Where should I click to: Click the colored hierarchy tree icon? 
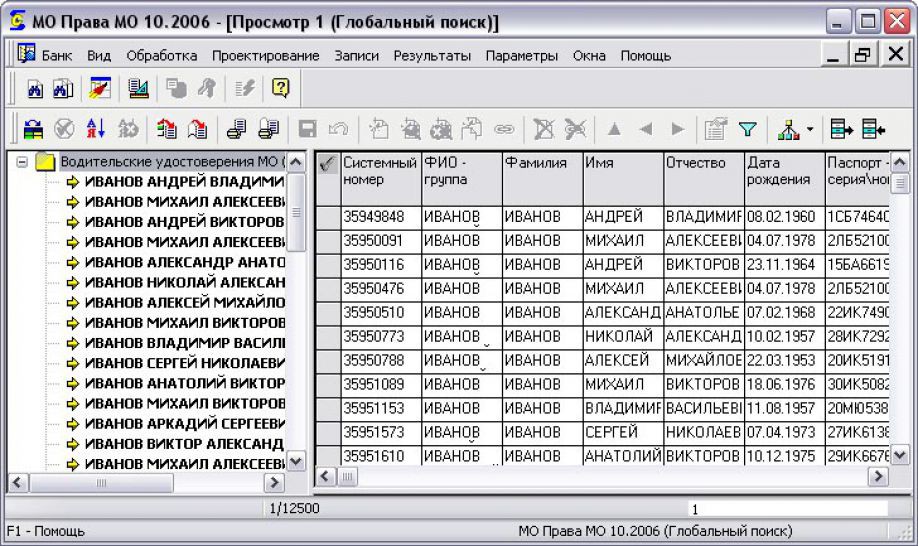tap(788, 129)
